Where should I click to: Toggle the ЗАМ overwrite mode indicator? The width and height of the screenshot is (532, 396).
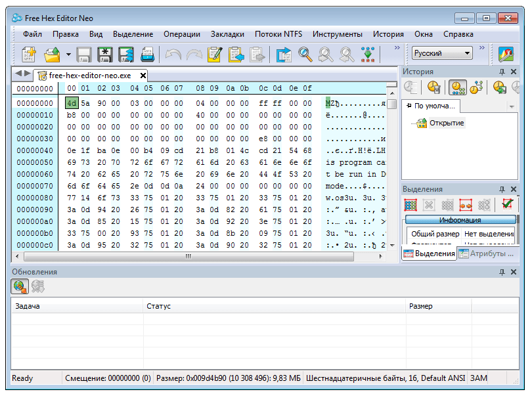(x=479, y=378)
